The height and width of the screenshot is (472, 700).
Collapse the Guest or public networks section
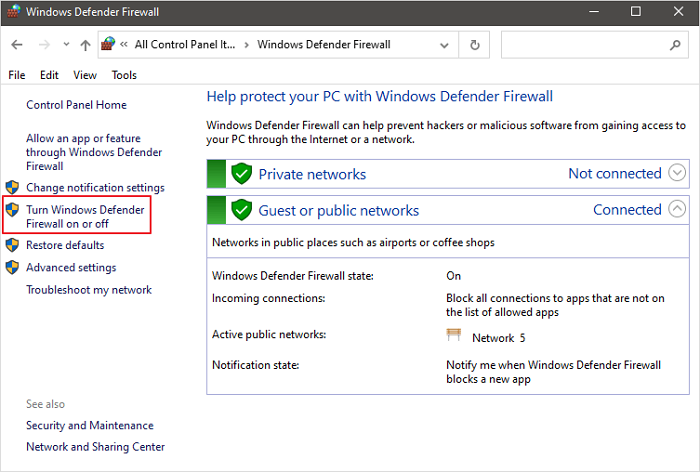pos(677,209)
